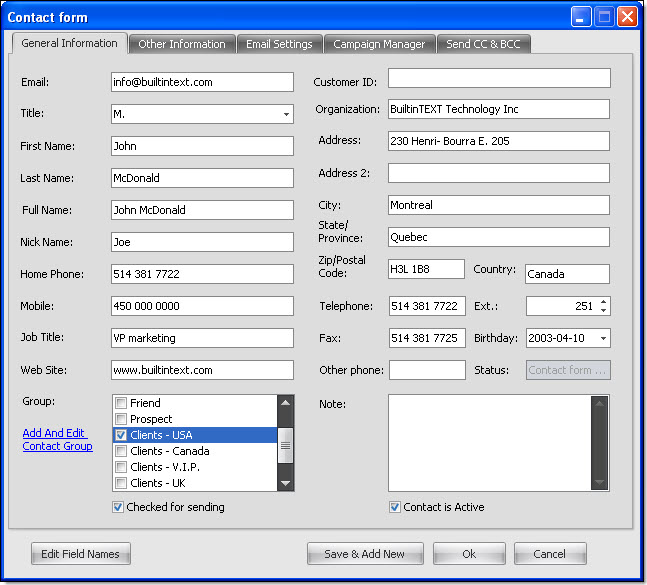This screenshot has height=585, width=647.
Task: Minimize the Contact form window
Action: 581,17
